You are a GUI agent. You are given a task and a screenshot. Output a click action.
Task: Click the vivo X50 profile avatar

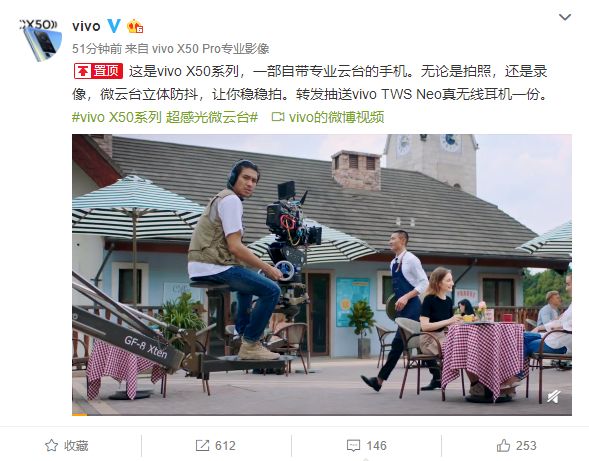tap(40, 40)
